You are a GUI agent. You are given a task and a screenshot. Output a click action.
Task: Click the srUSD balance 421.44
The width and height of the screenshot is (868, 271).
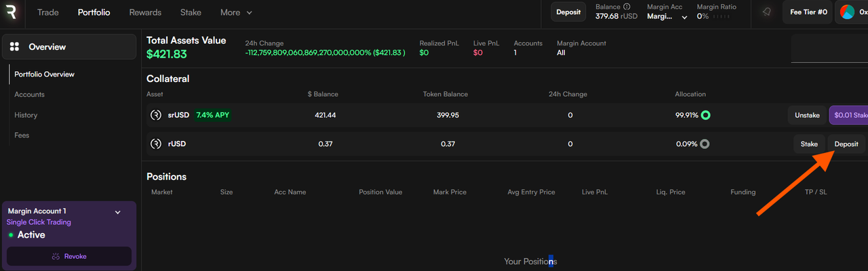[325, 115]
